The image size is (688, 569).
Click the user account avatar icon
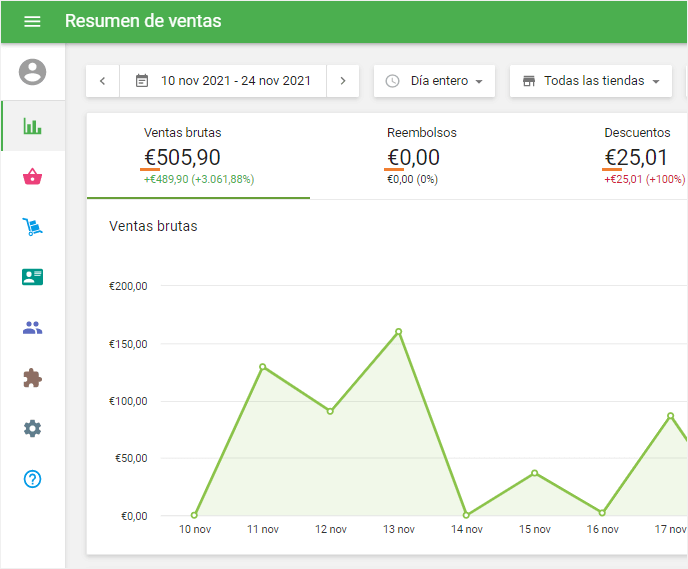pos(33,72)
